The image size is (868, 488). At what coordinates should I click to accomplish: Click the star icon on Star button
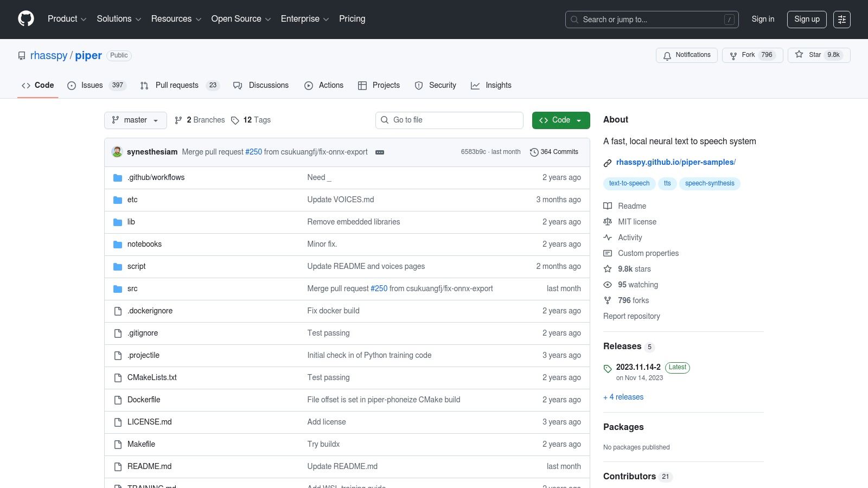(x=799, y=54)
